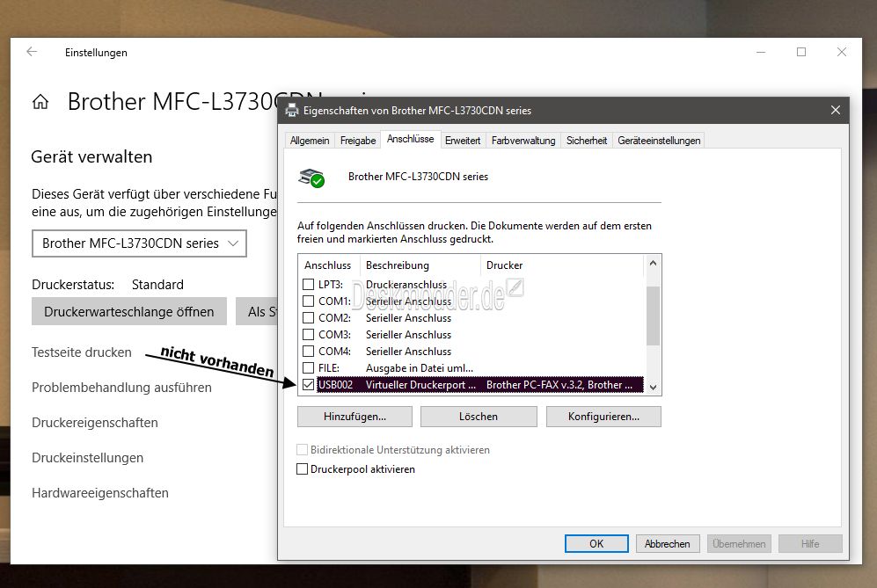Uncheck the USB002 port checkbox

[308, 385]
